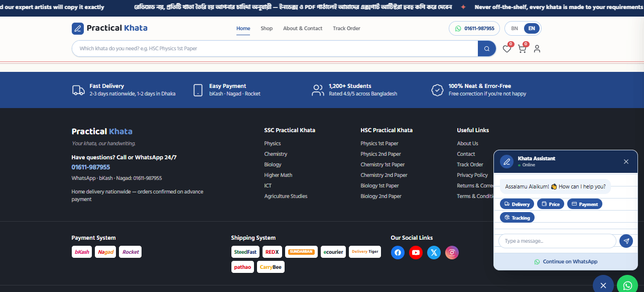The width and height of the screenshot is (644, 292).
Task: Open Chemistry 2nd Paper HSC link
Action: coord(384,175)
